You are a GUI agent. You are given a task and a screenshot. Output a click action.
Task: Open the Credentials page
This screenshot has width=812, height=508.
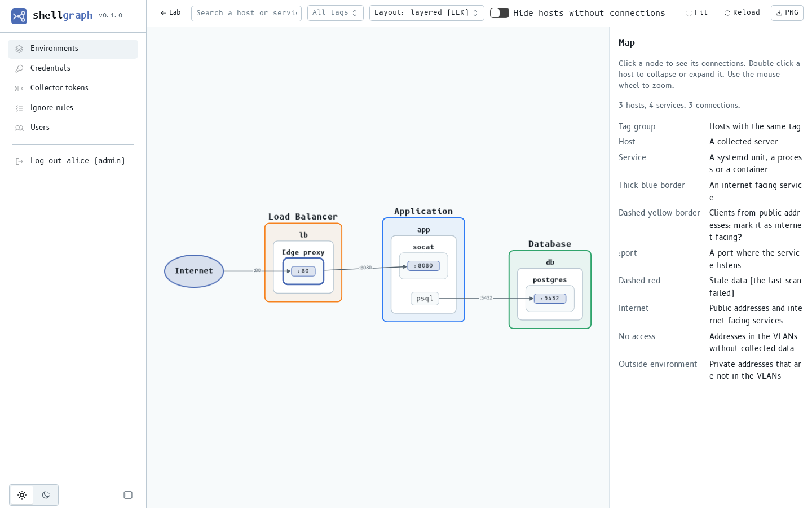tap(73, 68)
